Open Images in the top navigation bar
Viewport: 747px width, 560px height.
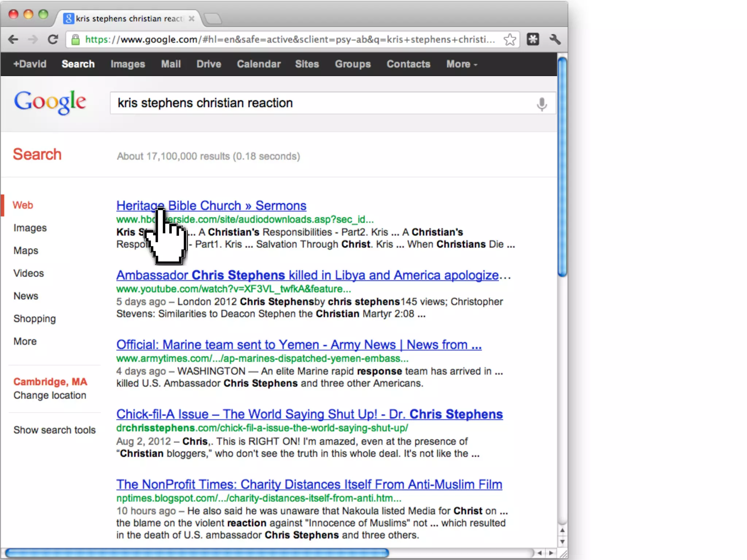click(128, 64)
